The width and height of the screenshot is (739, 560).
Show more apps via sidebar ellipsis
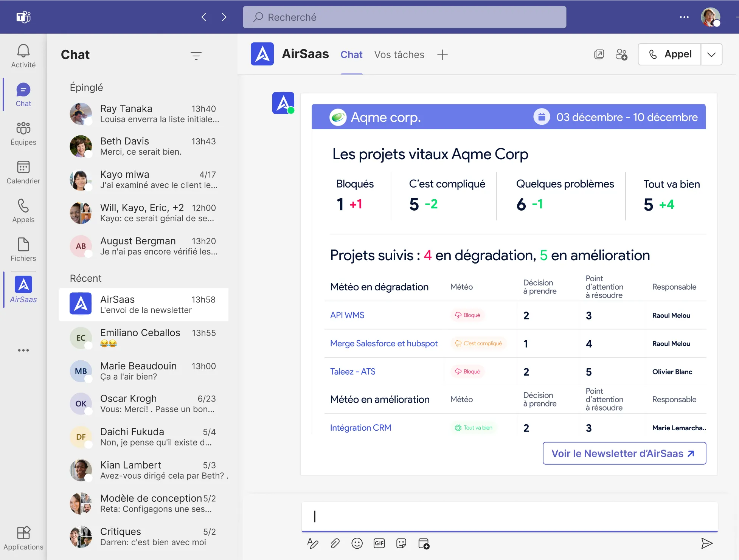click(23, 350)
